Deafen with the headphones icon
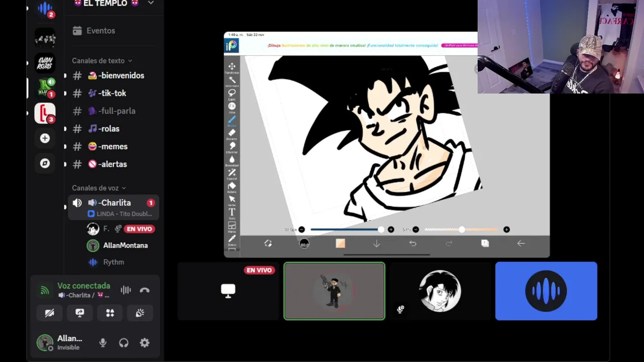 point(124,343)
